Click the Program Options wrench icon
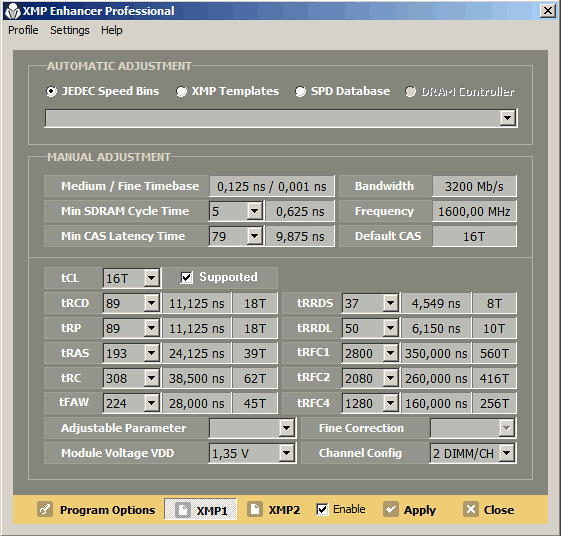Image resolution: width=561 pixels, height=536 pixels. (45, 509)
